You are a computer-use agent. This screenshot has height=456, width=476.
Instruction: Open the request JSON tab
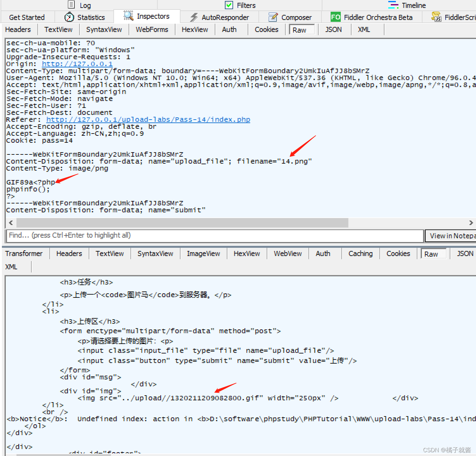[333, 29]
